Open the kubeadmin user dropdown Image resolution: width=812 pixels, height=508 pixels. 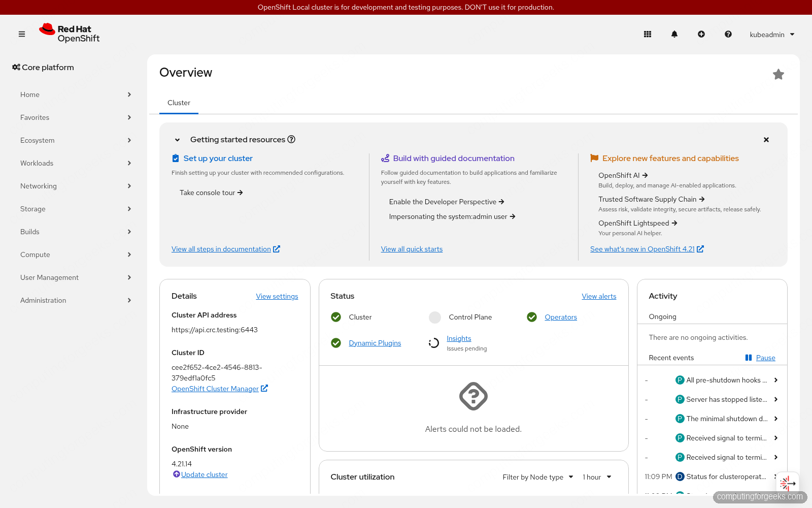[x=772, y=35]
